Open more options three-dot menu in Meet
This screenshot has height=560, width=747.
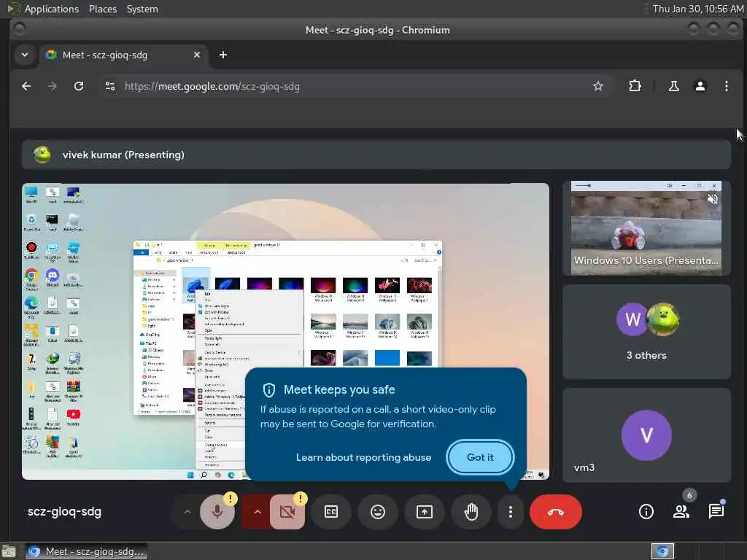510,512
